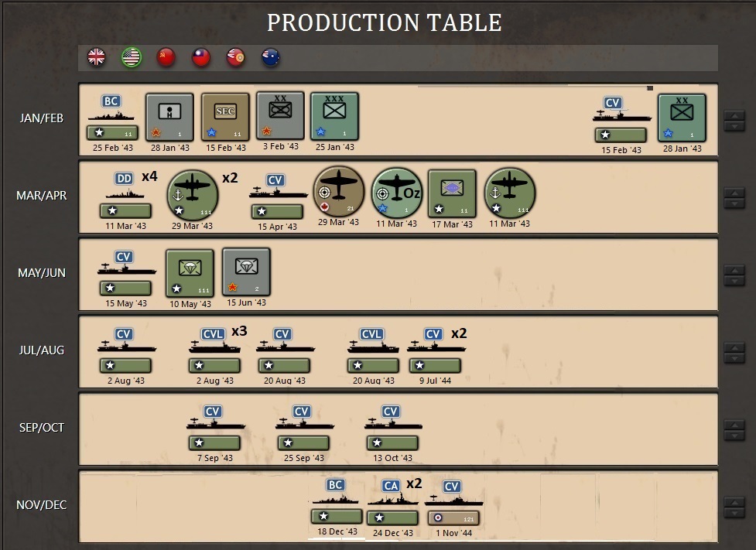This screenshot has width=756, height=550.
Task: Click the JAN/FEB row up arrow
Action: tap(734, 116)
